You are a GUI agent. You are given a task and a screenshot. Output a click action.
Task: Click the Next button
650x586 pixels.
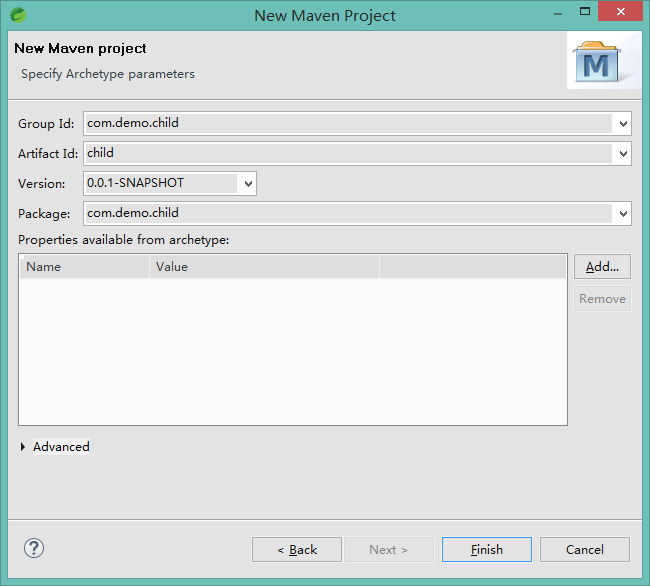pyautogui.click(x=389, y=550)
